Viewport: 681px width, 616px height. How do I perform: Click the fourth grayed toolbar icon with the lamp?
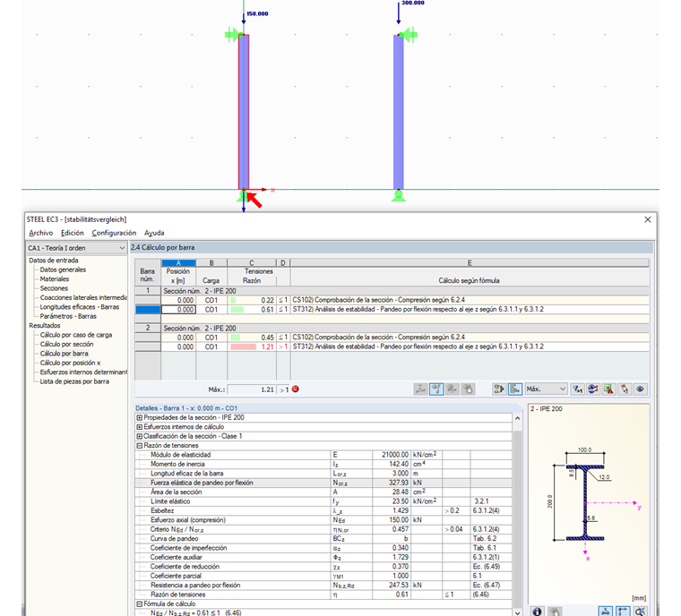pos(468,389)
